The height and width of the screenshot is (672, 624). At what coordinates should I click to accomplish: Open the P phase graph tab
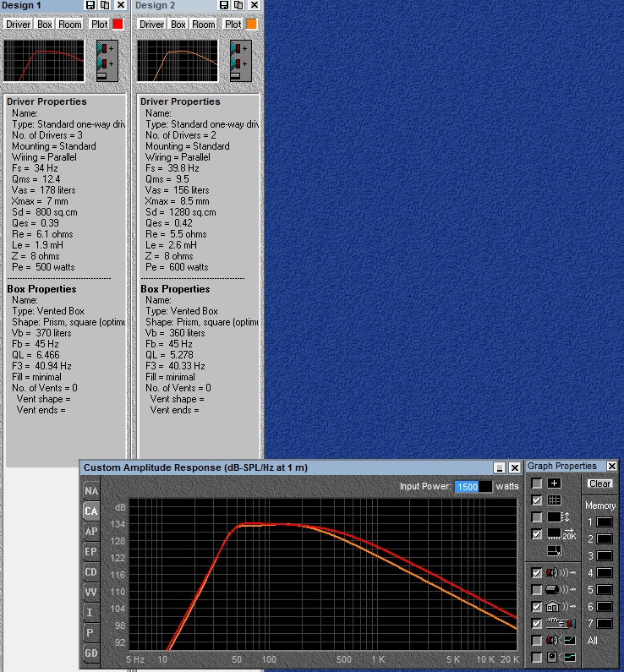coord(91,632)
